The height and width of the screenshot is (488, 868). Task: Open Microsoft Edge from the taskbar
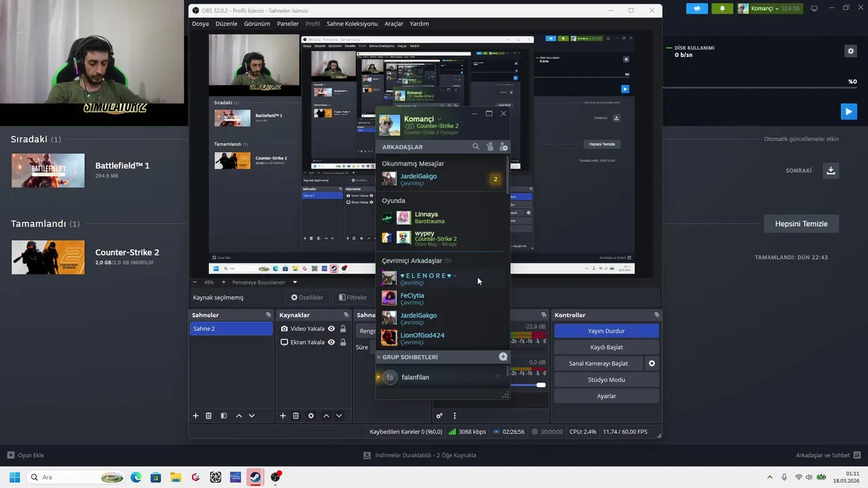coord(136,477)
